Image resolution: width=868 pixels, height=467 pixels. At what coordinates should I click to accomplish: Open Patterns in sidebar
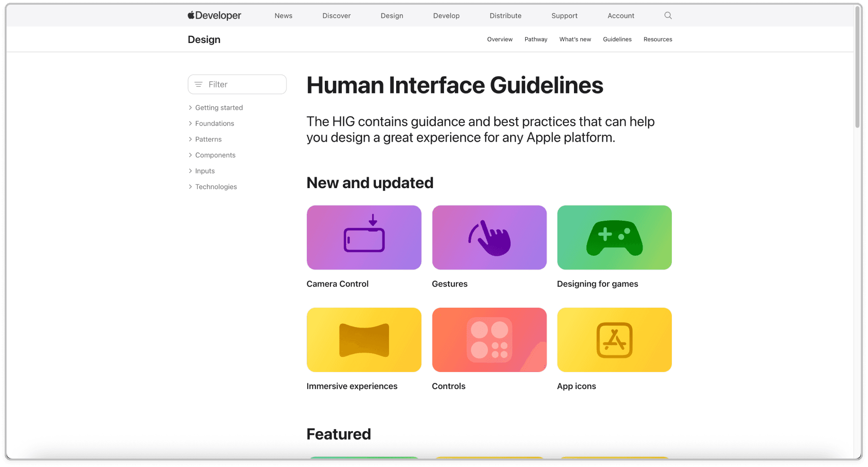[208, 139]
